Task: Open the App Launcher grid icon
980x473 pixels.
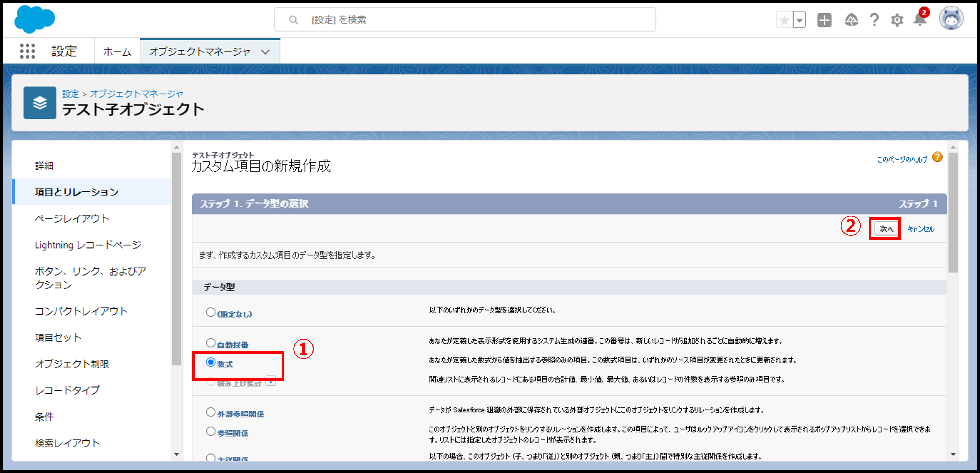Action: pyautogui.click(x=27, y=51)
